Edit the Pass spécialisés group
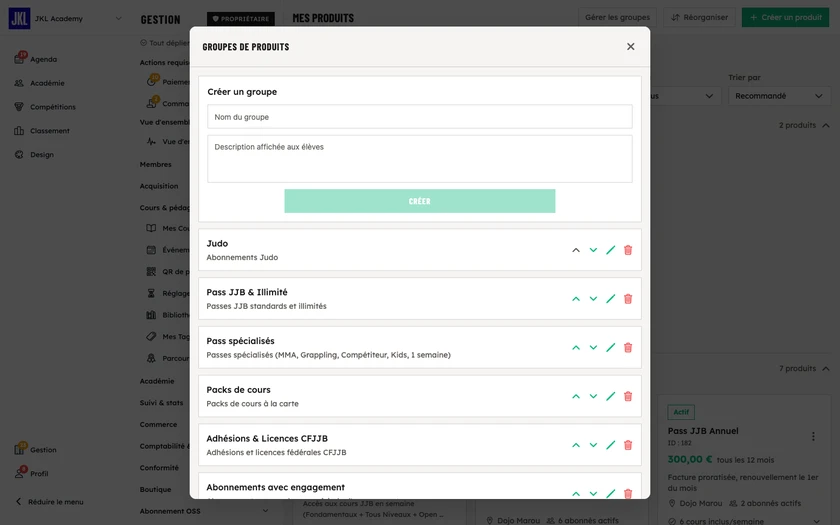 point(611,348)
